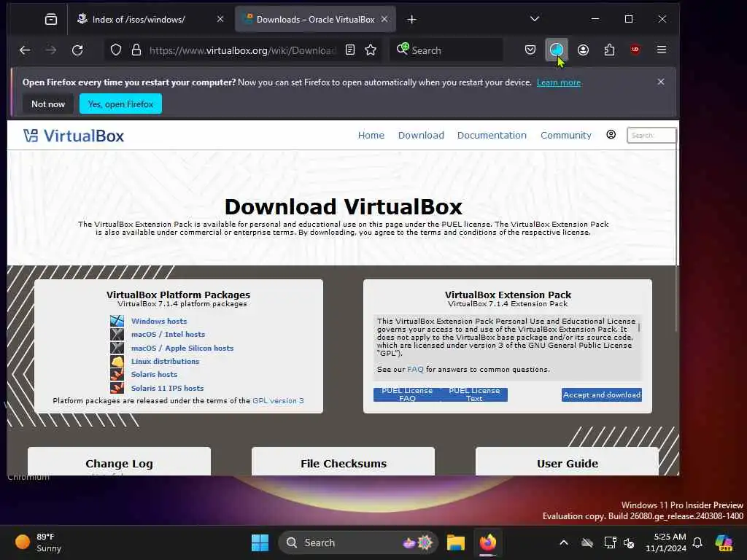747x560 pixels.
Task: Toggle Reader View for this page
Action: coord(350,50)
